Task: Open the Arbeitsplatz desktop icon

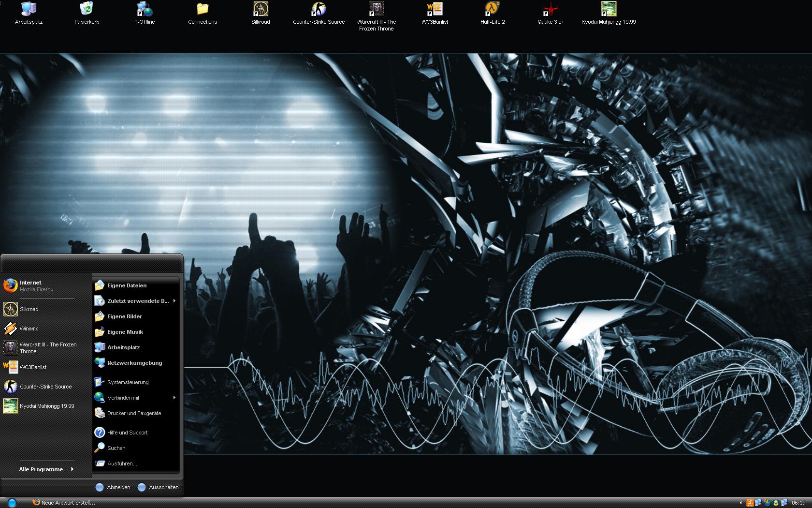Action: click(29, 12)
